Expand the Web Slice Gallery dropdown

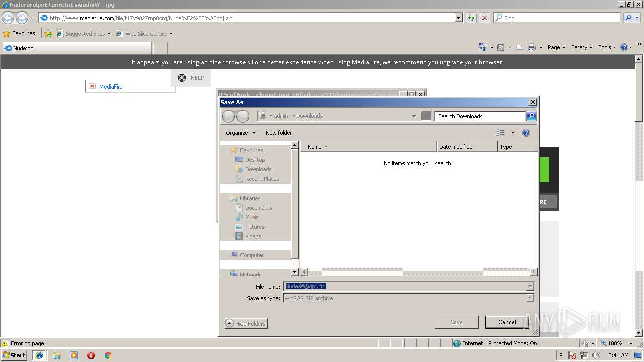coord(171,34)
